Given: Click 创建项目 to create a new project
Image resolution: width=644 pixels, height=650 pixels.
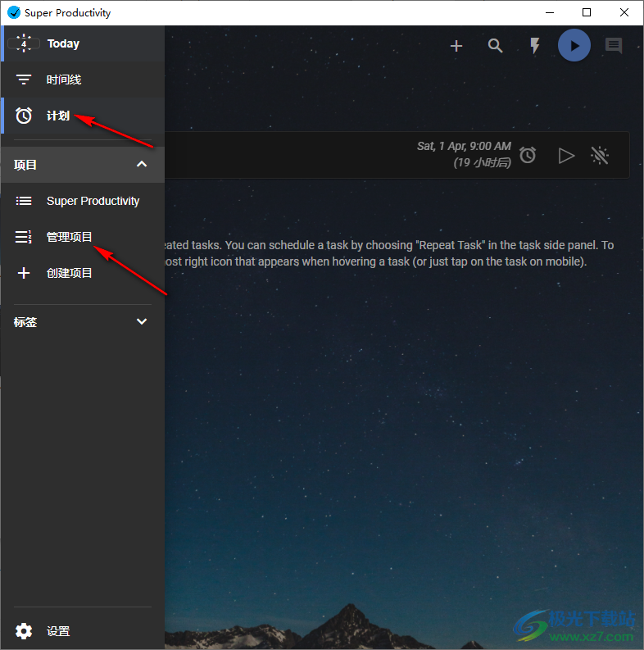Looking at the screenshot, I should point(70,273).
